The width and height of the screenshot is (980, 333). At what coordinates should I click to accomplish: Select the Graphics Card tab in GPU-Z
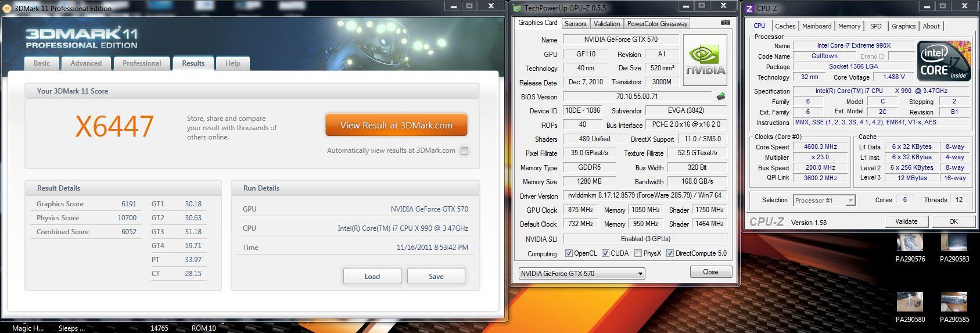537,23
